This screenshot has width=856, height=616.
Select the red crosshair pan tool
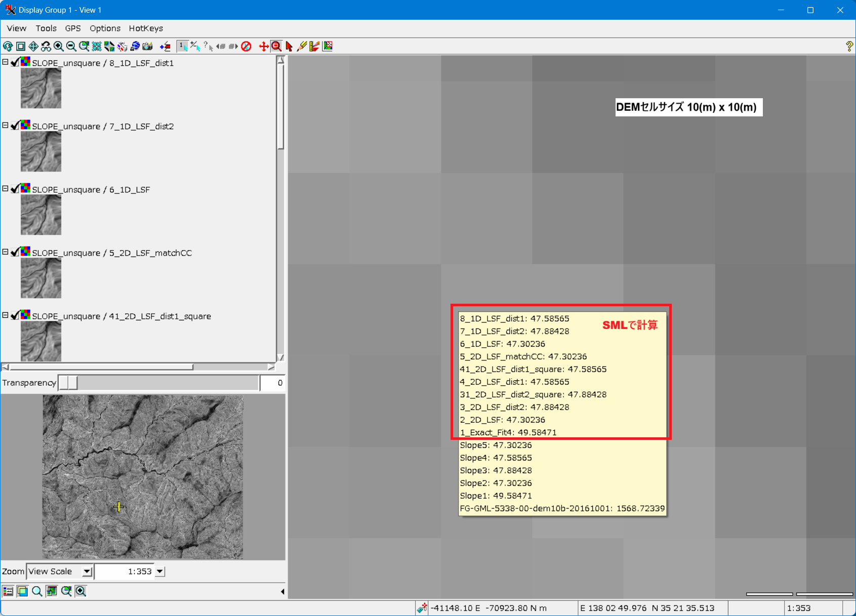263,47
